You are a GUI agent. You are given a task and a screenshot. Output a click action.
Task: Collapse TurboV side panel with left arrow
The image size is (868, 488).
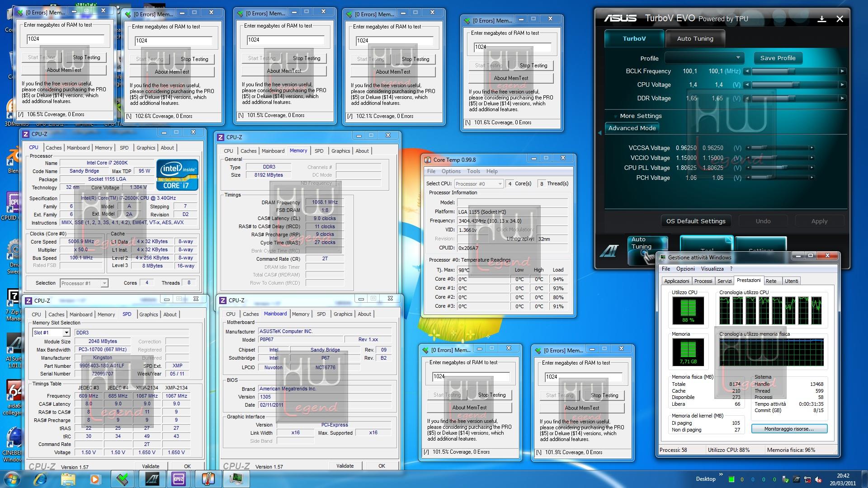600,133
